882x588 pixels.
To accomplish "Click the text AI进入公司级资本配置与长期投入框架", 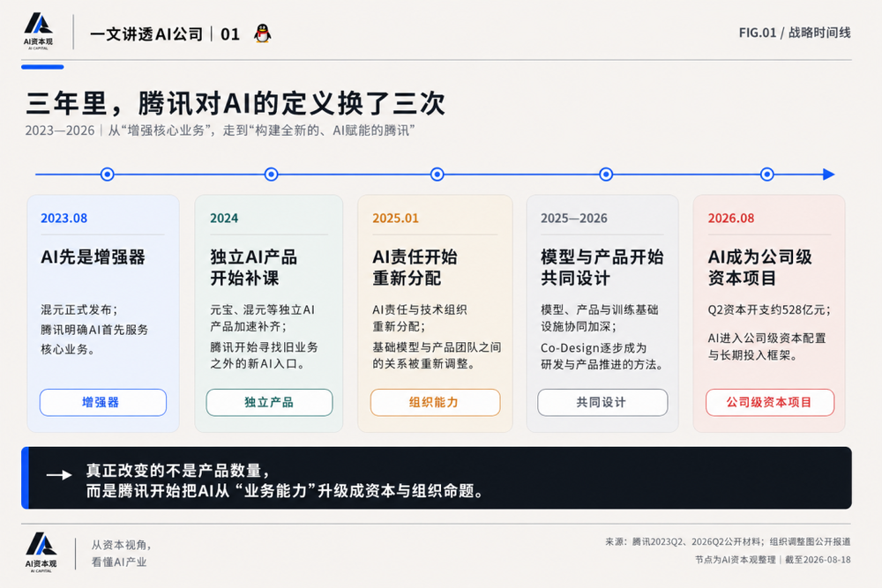I will pyautogui.click(x=766, y=346).
